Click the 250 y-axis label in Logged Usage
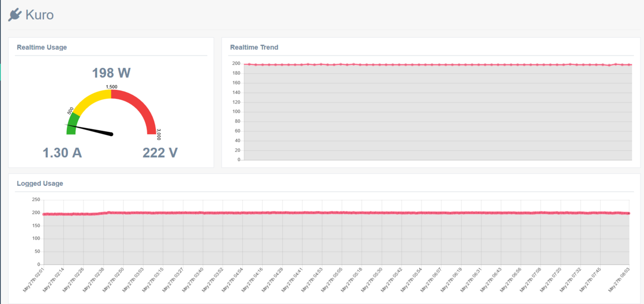This screenshot has width=644, height=304. point(36,199)
